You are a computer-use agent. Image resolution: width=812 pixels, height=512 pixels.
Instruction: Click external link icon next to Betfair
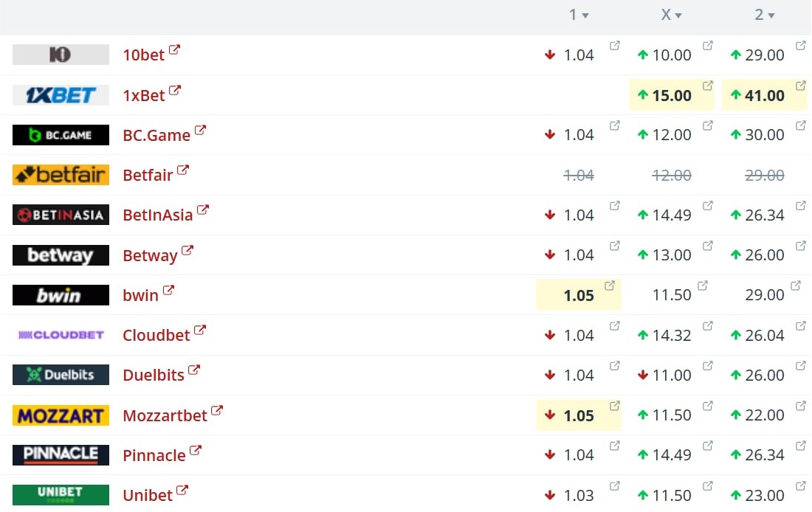[x=183, y=170]
